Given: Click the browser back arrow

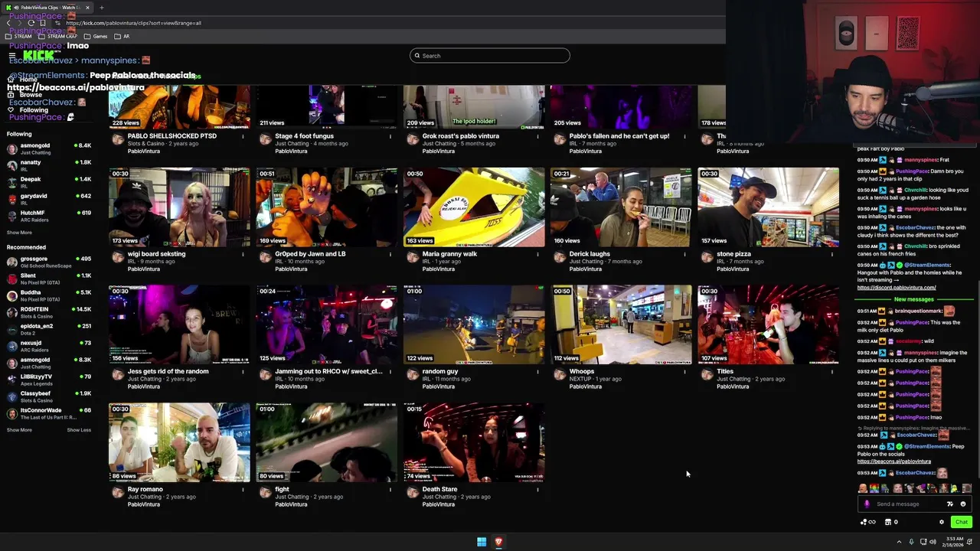Looking at the screenshot, I should pyautogui.click(x=8, y=23).
